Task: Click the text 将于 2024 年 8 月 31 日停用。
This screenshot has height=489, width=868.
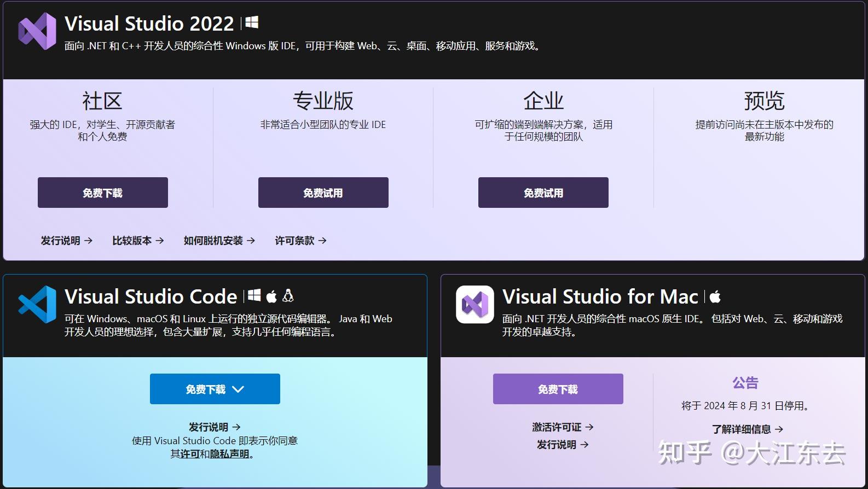Action: coord(747,406)
